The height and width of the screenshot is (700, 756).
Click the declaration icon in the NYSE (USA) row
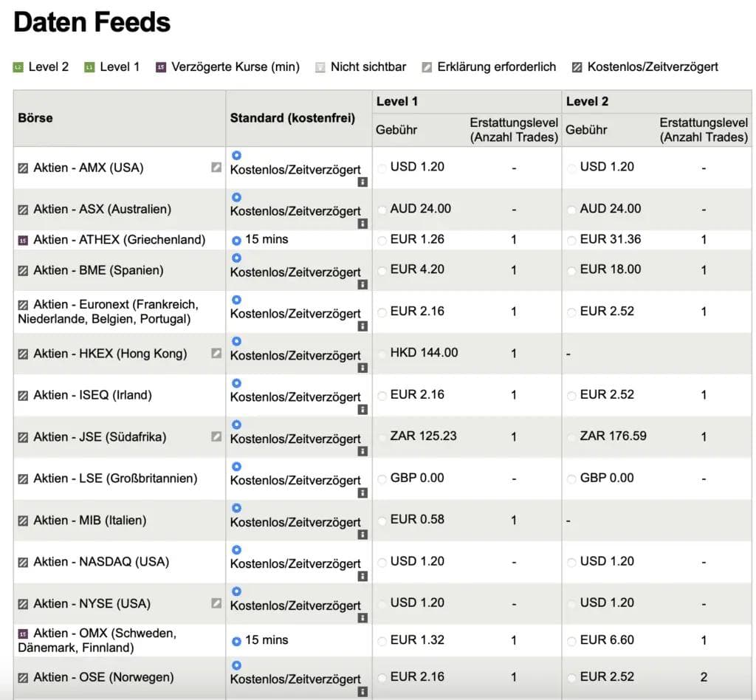[216, 603]
